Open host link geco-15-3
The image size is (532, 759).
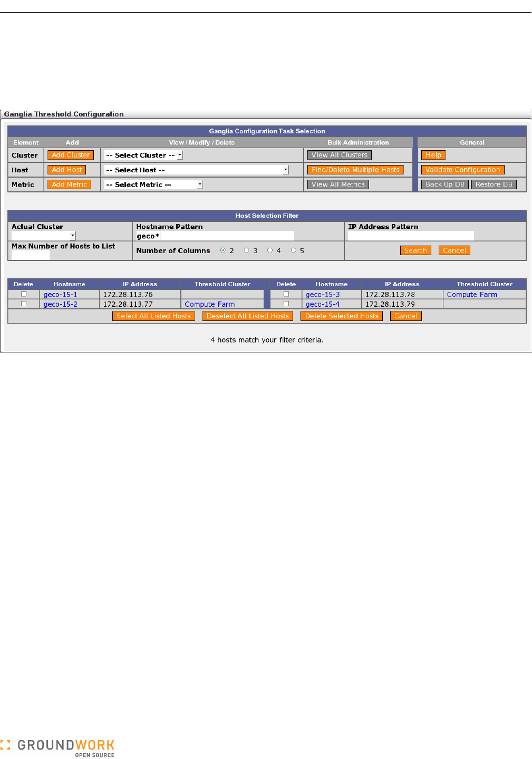(x=323, y=295)
